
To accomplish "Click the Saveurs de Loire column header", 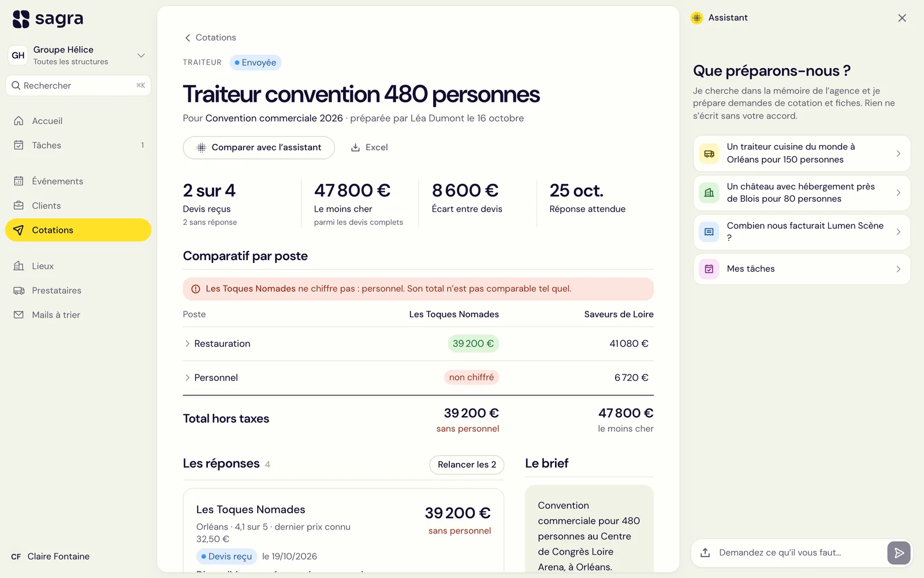I will pyautogui.click(x=619, y=314).
